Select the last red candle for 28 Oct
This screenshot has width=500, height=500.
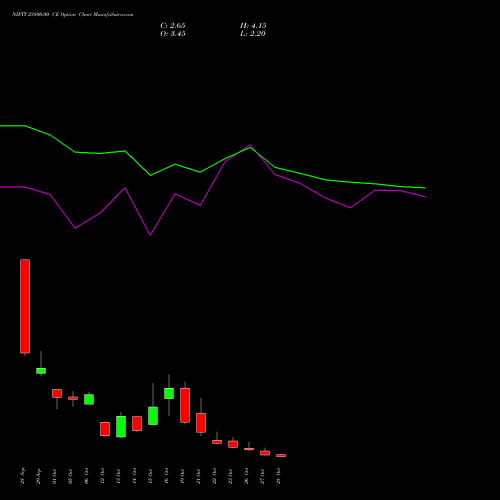[281, 455]
